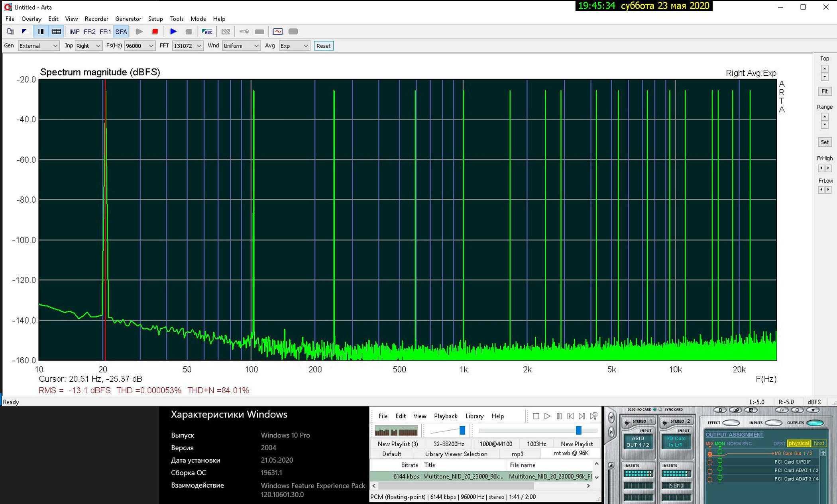The width and height of the screenshot is (837, 504).
Task: Click the gray key-shaped icon in toolbar
Action: (244, 31)
